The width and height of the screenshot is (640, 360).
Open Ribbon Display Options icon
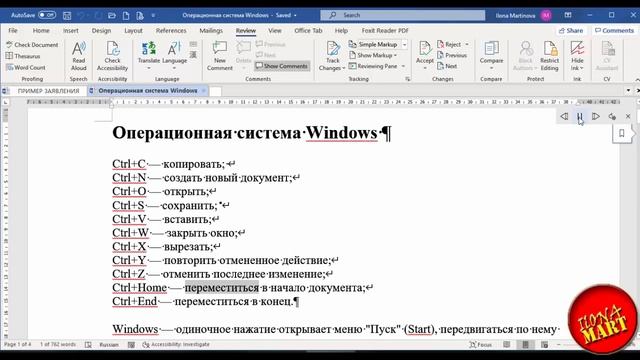[x=568, y=15]
